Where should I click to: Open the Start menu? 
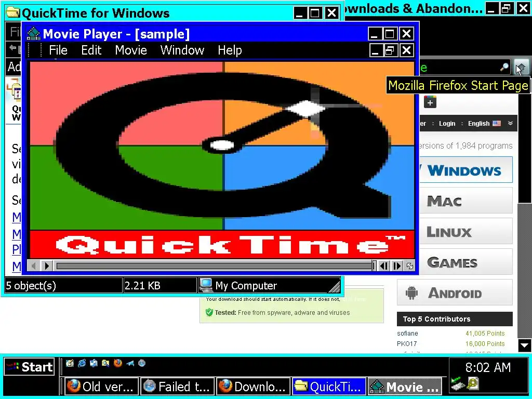29,367
